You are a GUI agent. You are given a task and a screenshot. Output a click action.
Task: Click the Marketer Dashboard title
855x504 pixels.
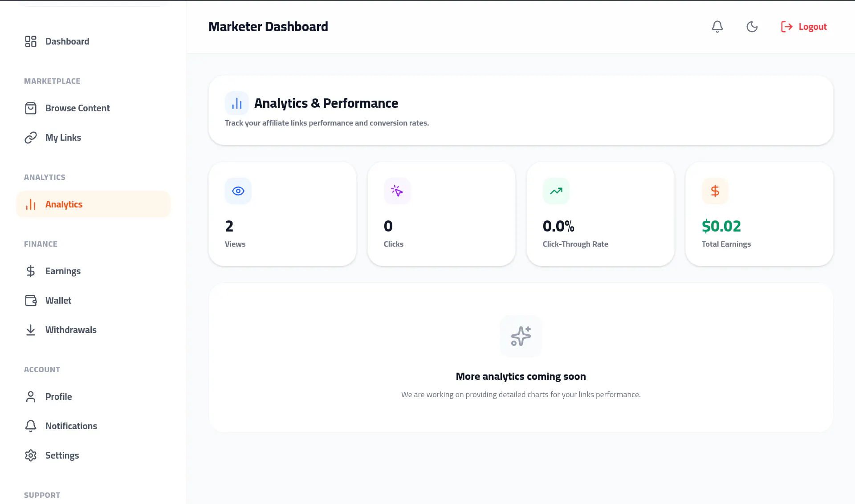(x=268, y=27)
